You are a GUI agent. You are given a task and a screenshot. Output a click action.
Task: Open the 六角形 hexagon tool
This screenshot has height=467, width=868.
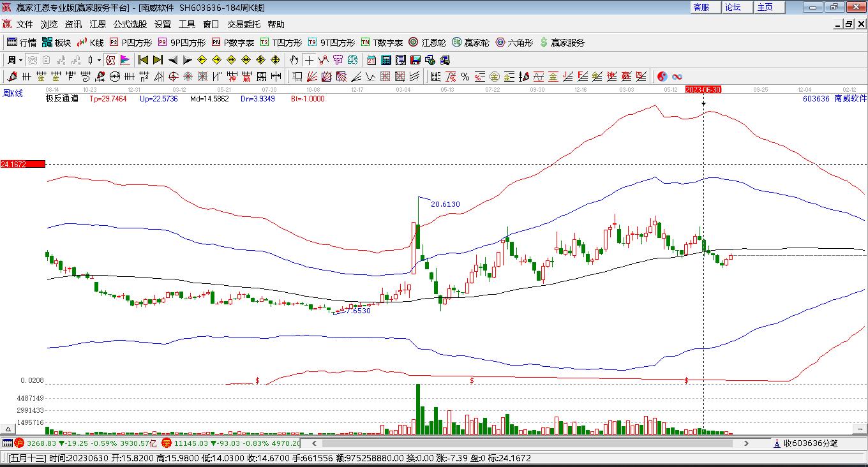point(514,43)
